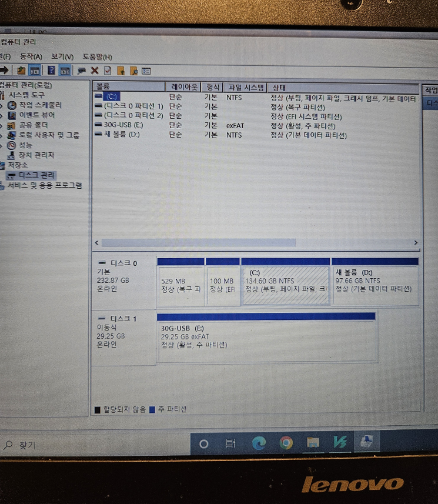Click the forward arrow toolbar button

(4, 70)
